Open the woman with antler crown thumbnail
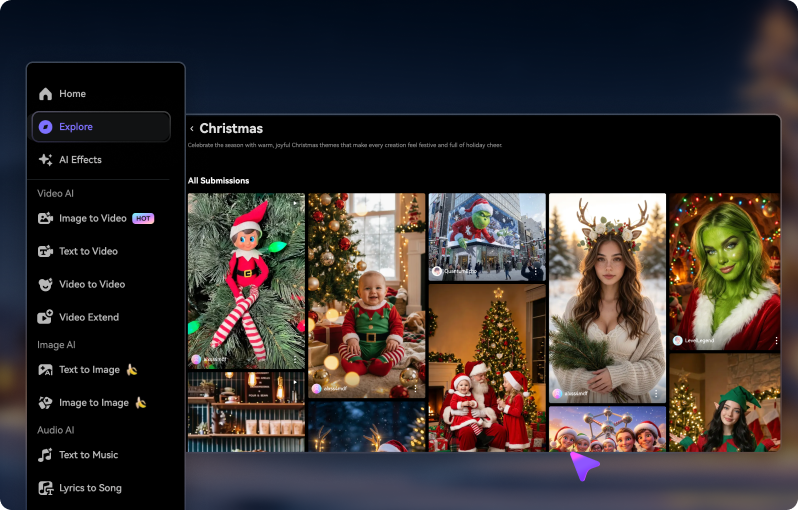The height and width of the screenshot is (510, 798). click(x=607, y=298)
